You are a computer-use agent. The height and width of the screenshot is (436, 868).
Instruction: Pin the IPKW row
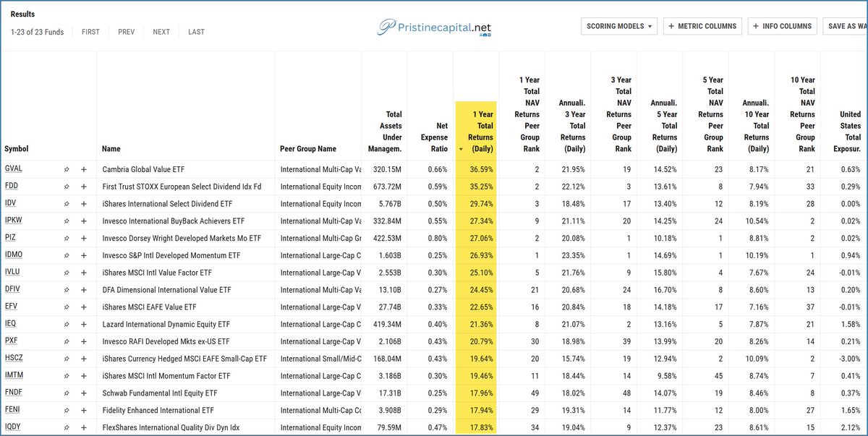coord(66,221)
